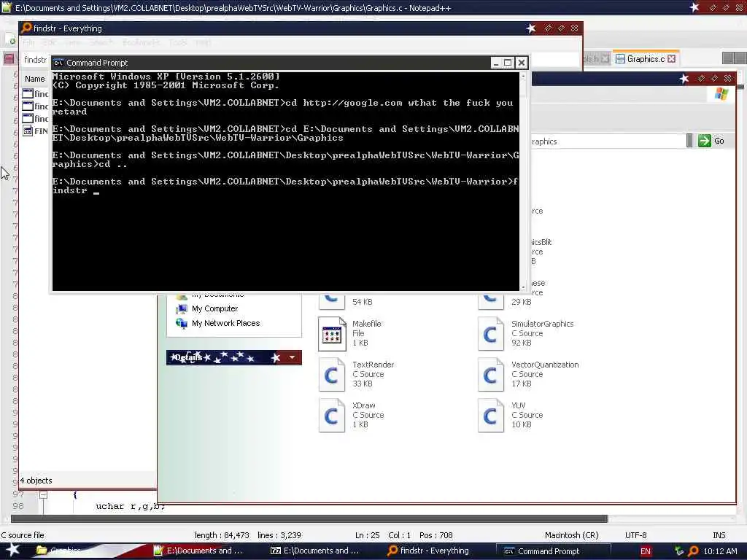Select the TextRender C source file icon
The height and width of the screenshot is (560, 747).
click(332, 374)
